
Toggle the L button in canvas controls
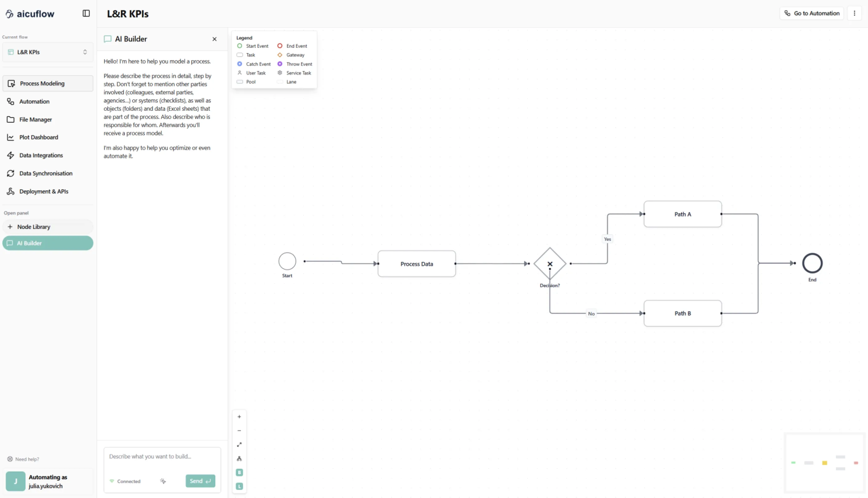point(239,486)
